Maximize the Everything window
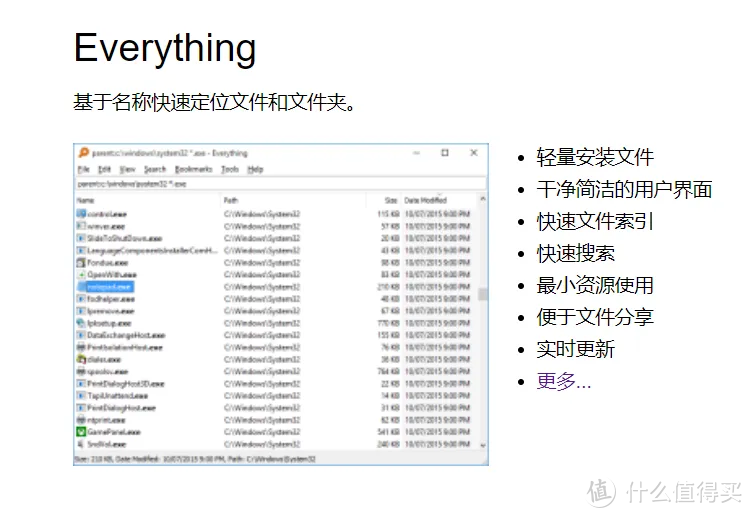The height and width of the screenshot is (518, 753). pyautogui.click(x=445, y=153)
